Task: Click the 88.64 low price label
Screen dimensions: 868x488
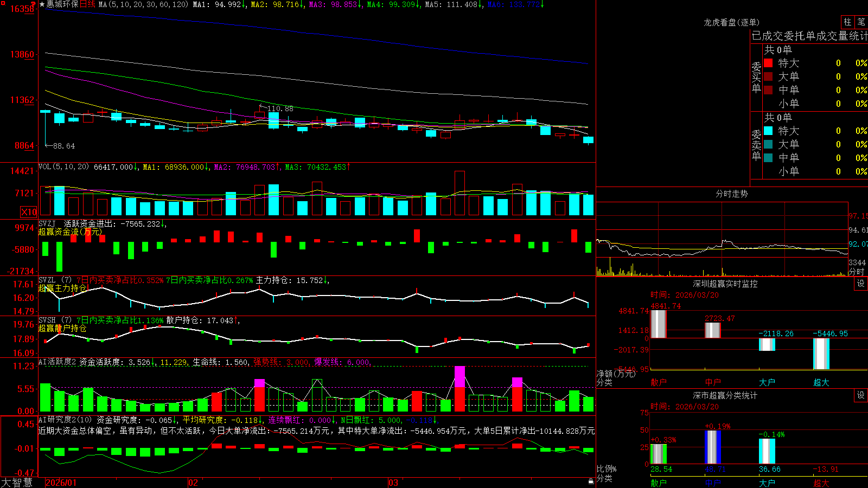Action: (x=64, y=146)
